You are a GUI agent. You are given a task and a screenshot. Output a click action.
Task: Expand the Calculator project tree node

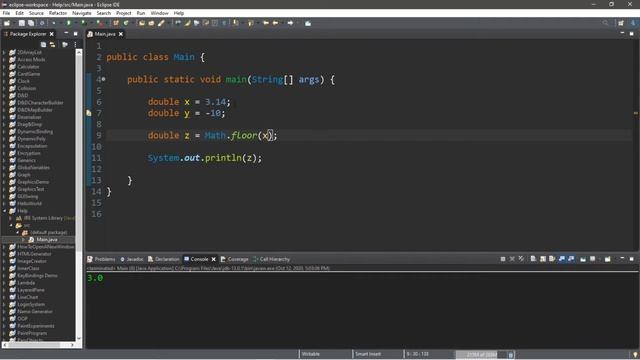[4, 67]
